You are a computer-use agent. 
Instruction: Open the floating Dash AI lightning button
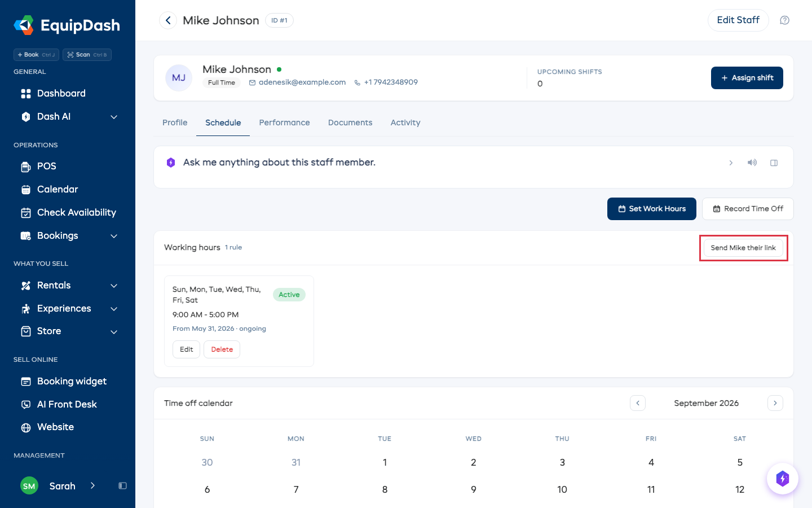(783, 479)
